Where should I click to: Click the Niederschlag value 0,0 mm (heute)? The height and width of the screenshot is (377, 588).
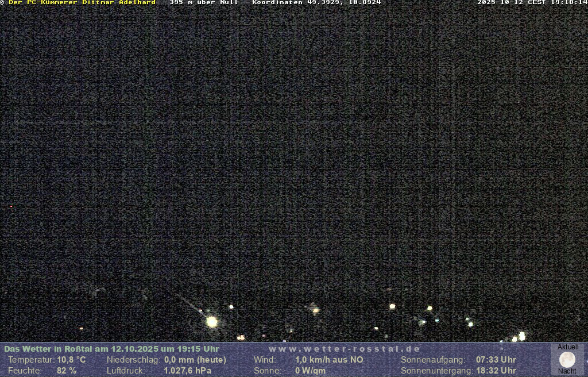pos(195,360)
